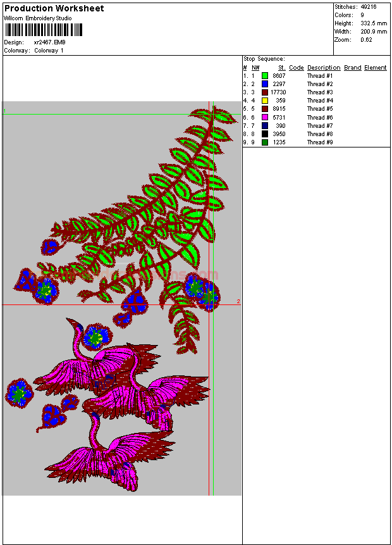The width and height of the screenshot is (392, 545).
Task: Click the green Thread #1 color swatch
Action: tap(265, 76)
